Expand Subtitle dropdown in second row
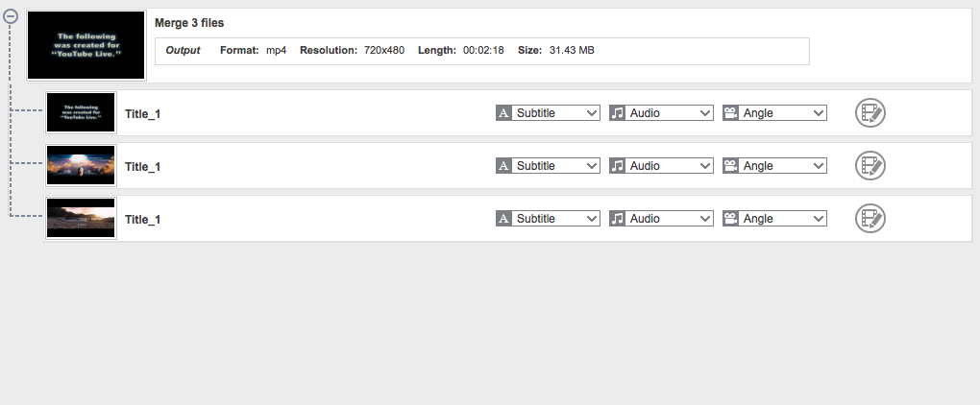This screenshot has height=405, width=980. (557, 166)
